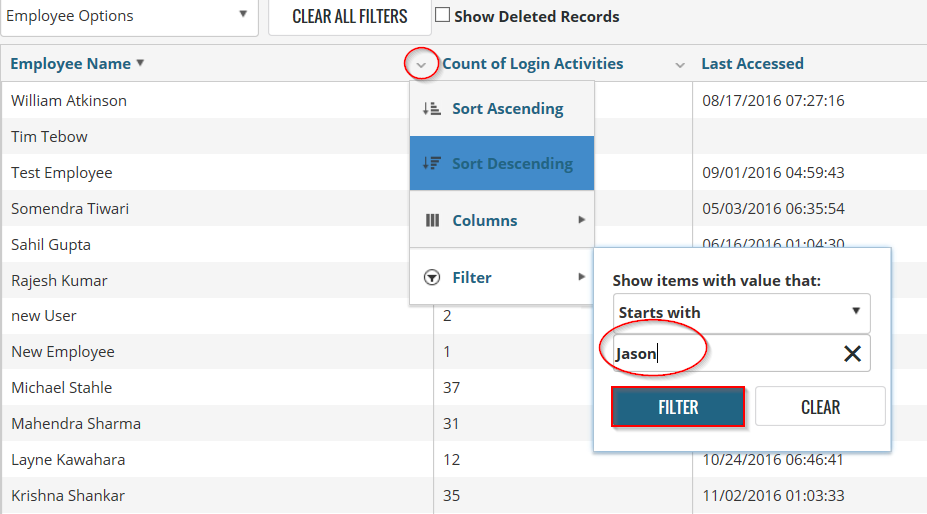Expand the Filter submenu arrow

(x=582, y=277)
